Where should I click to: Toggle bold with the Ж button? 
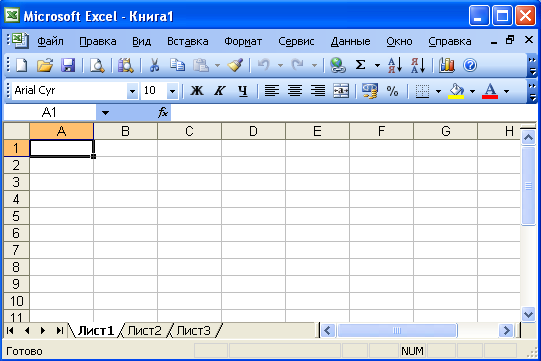click(197, 91)
